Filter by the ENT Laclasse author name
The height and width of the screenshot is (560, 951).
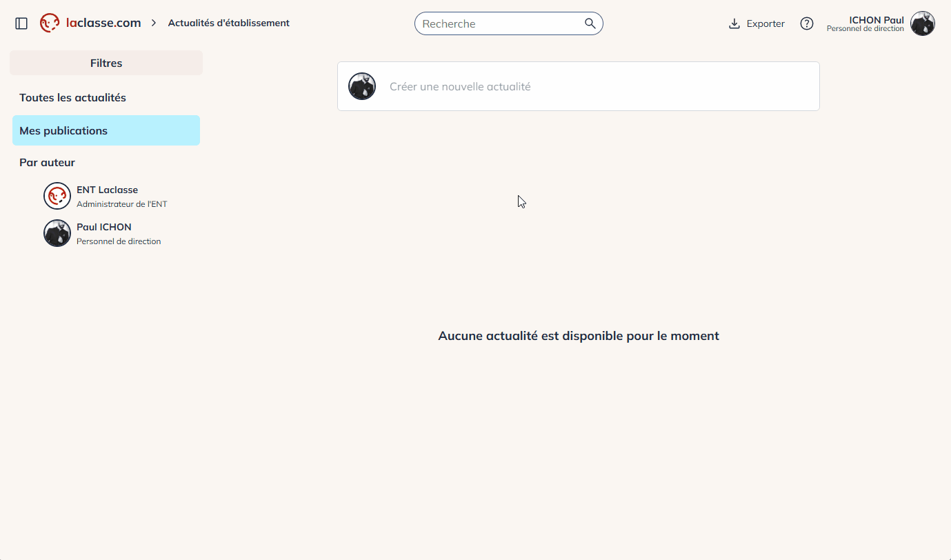point(107,190)
